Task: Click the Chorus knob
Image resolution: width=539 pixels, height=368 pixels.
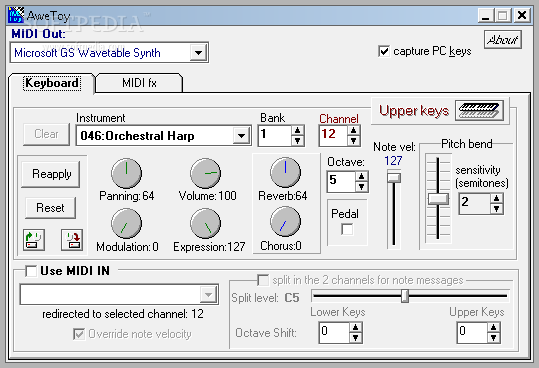Action: tap(285, 222)
